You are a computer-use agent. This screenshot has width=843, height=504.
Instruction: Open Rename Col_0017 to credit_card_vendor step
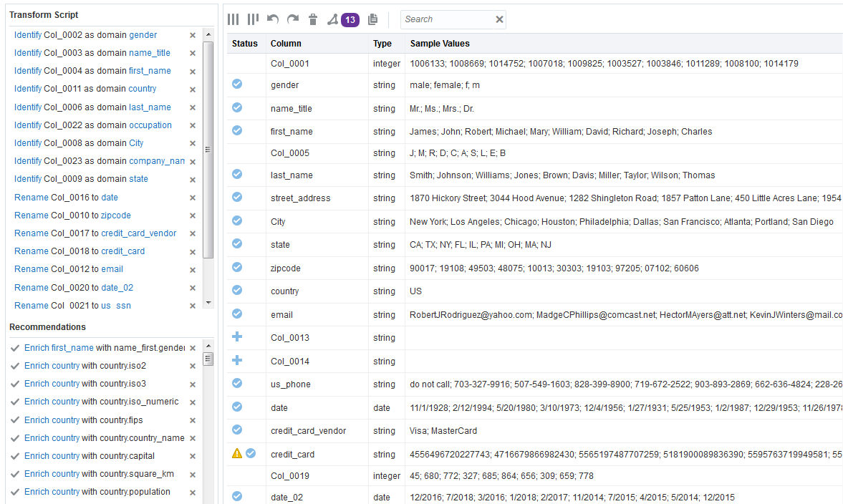coord(95,233)
